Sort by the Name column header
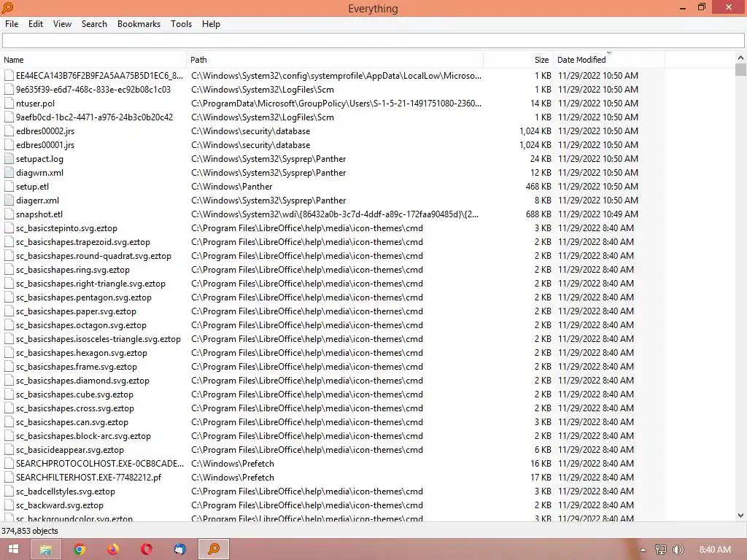 click(x=93, y=60)
